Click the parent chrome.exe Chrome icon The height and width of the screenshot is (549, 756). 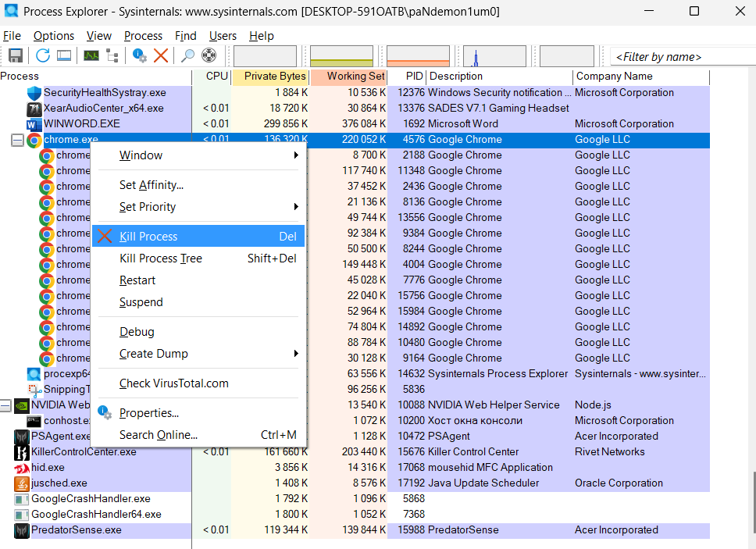34,141
